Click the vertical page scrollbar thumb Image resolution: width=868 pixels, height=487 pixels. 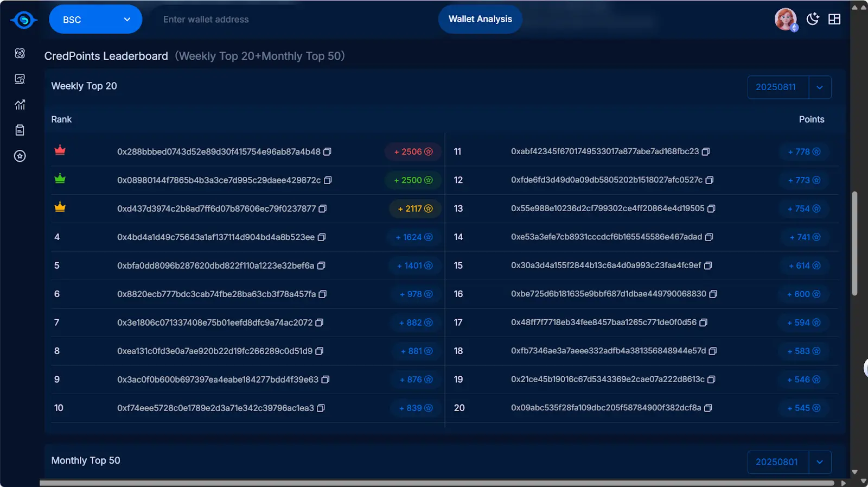tap(854, 243)
